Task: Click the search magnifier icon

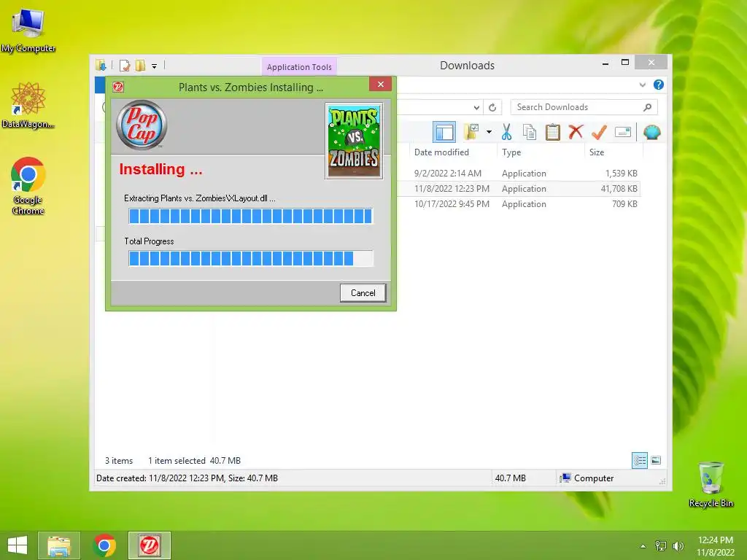Action: [x=647, y=108]
